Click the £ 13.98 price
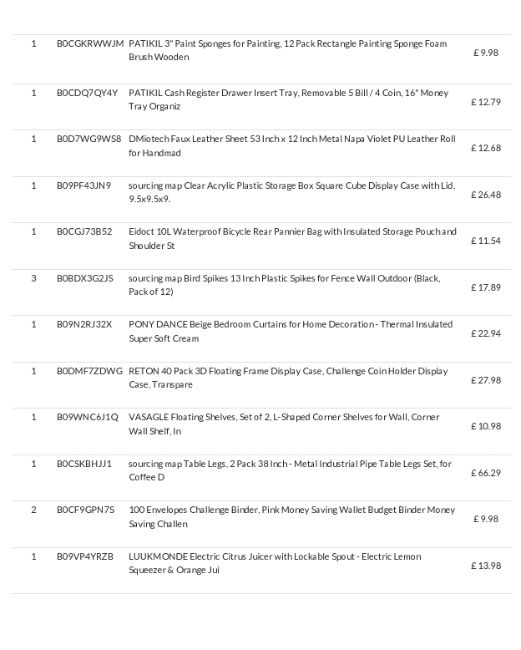The image size is (521, 650). [486, 566]
